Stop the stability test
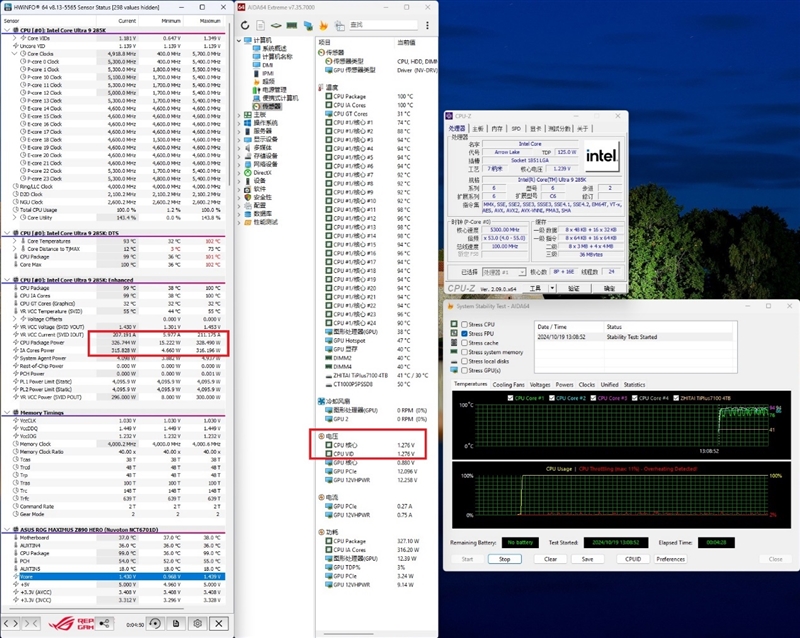The width and height of the screenshot is (800, 638). (x=505, y=559)
